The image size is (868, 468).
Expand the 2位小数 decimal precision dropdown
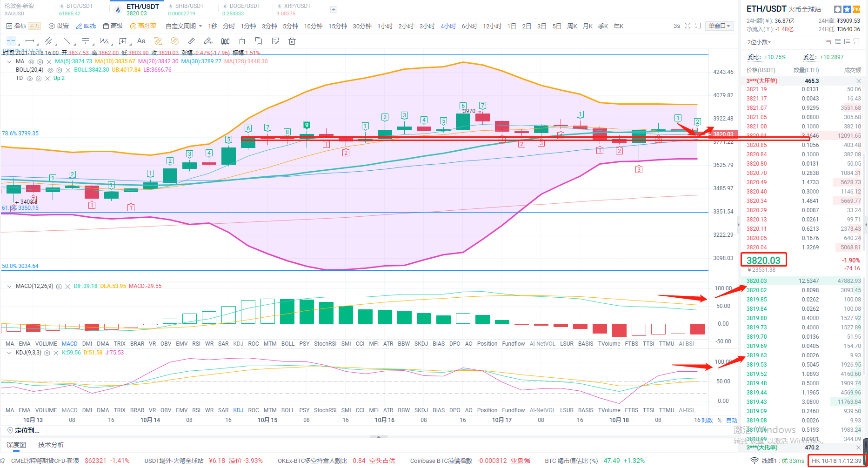coord(759,42)
